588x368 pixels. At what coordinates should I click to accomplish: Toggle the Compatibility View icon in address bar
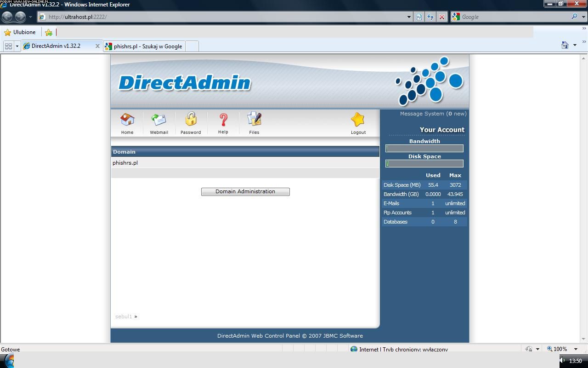419,17
